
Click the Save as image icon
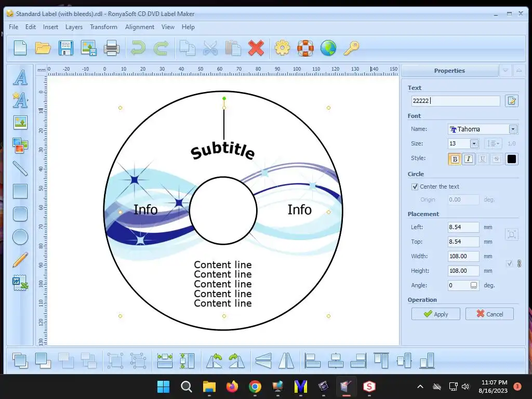pyautogui.click(x=88, y=47)
